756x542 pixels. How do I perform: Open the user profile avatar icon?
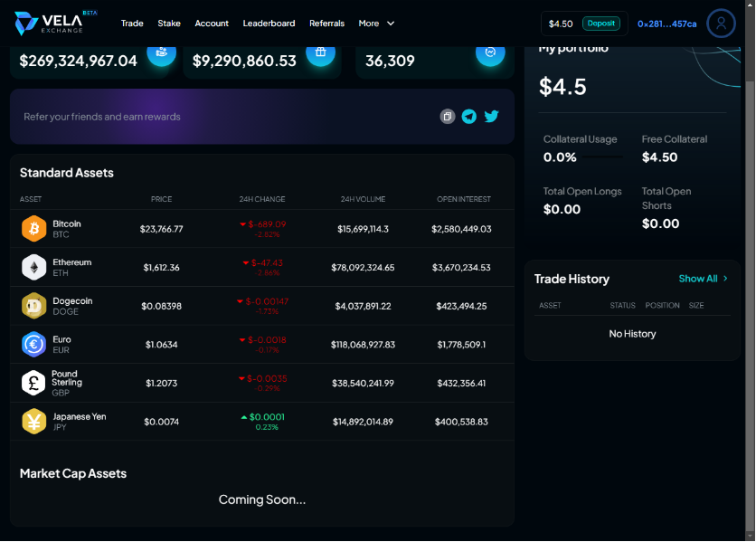(x=721, y=24)
